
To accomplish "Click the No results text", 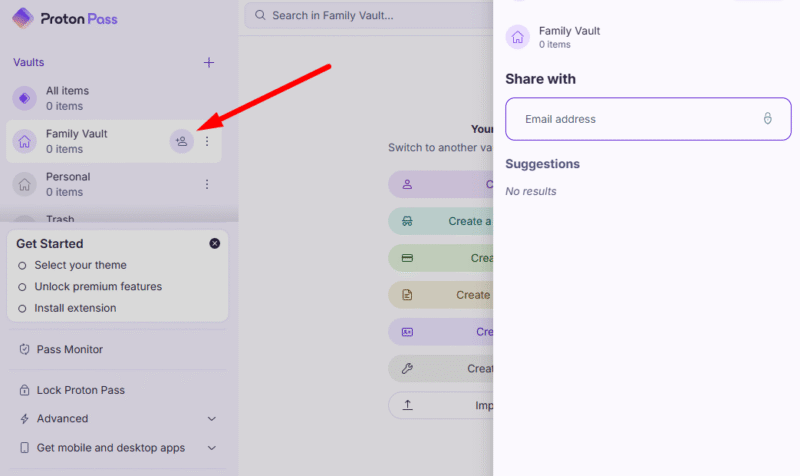I will pyautogui.click(x=531, y=191).
